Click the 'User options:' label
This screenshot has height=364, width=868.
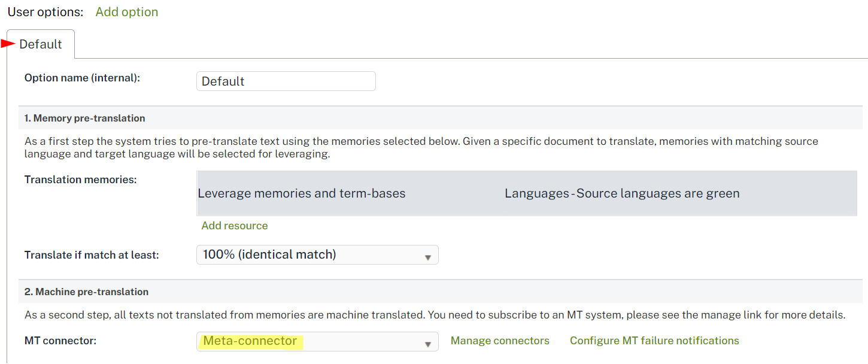(45, 11)
